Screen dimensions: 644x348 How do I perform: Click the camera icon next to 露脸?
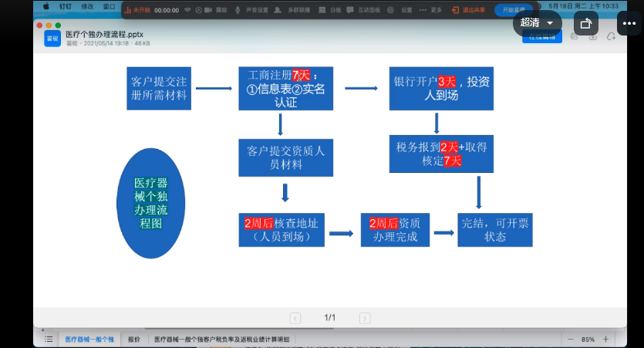click(x=208, y=10)
